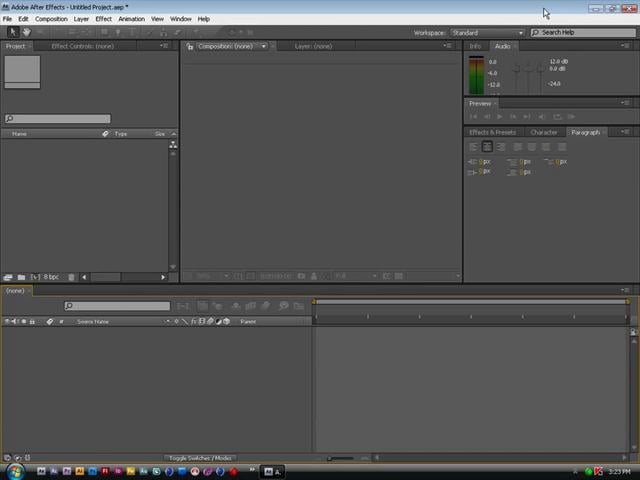Click the Parent column header
This screenshot has width=640, height=480.
point(248,322)
